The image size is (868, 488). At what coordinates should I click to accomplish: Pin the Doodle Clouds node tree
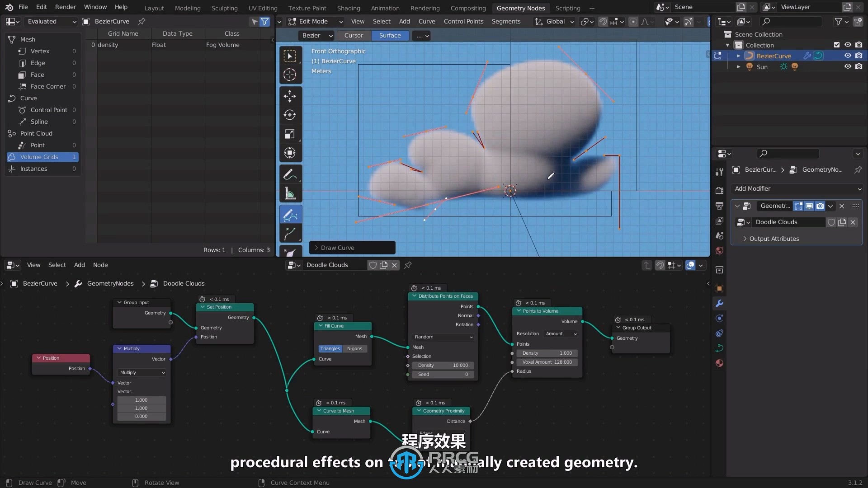coord(408,265)
